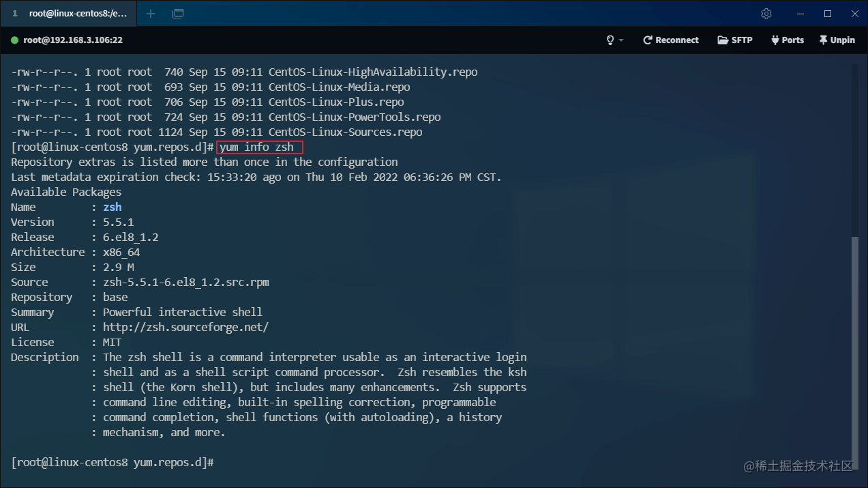The image size is (868, 488).
Task: Click the window list icon beside plus
Action: click(178, 14)
